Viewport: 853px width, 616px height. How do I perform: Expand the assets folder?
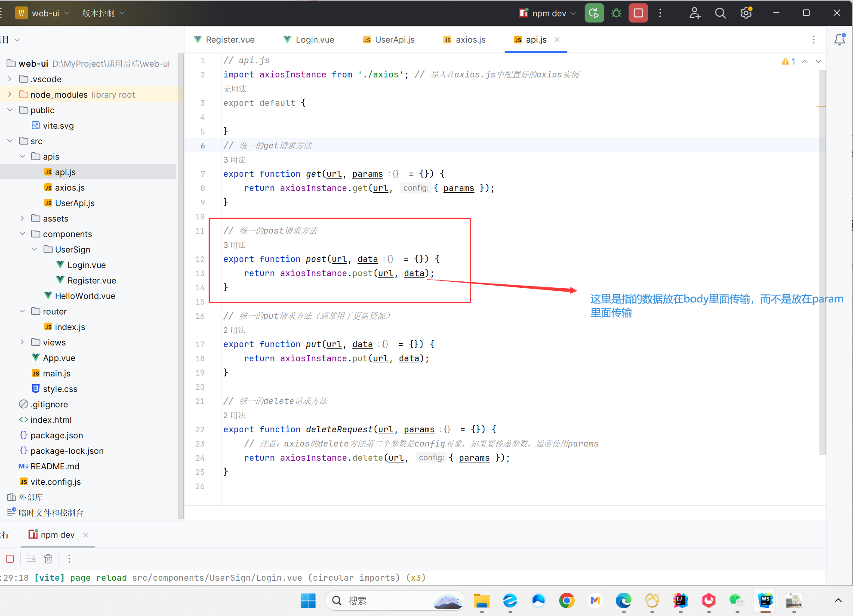[x=22, y=219]
